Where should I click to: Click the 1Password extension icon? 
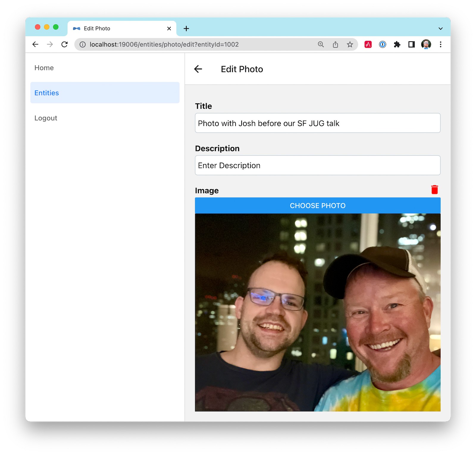point(383,45)
